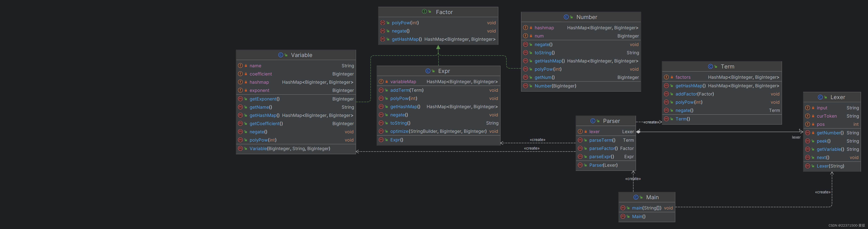Click the lock icon beside variableMap field
868x229 pixels.
[386, 82]
